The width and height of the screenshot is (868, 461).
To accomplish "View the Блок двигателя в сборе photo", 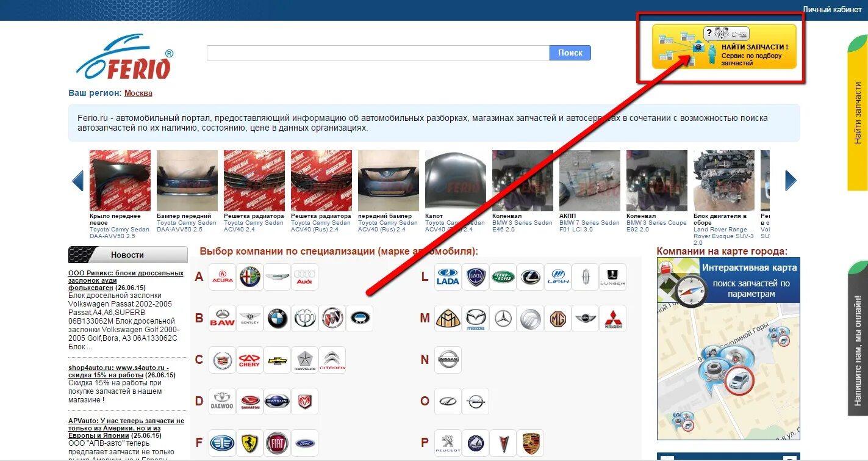I will [x=724, y=181].
